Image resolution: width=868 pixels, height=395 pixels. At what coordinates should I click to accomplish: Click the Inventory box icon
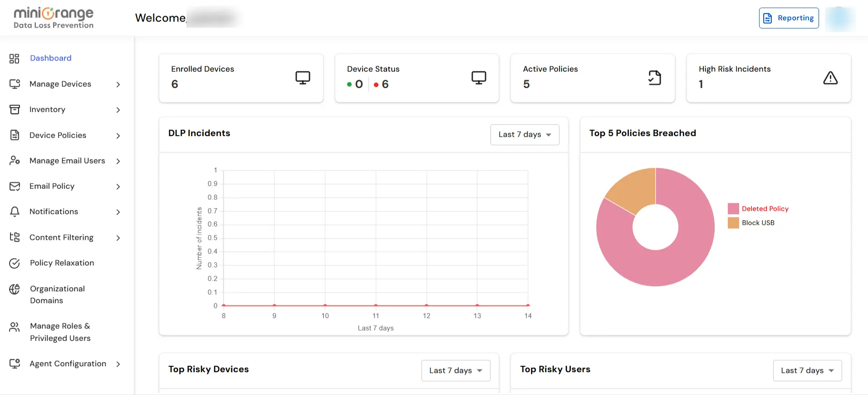15,109
